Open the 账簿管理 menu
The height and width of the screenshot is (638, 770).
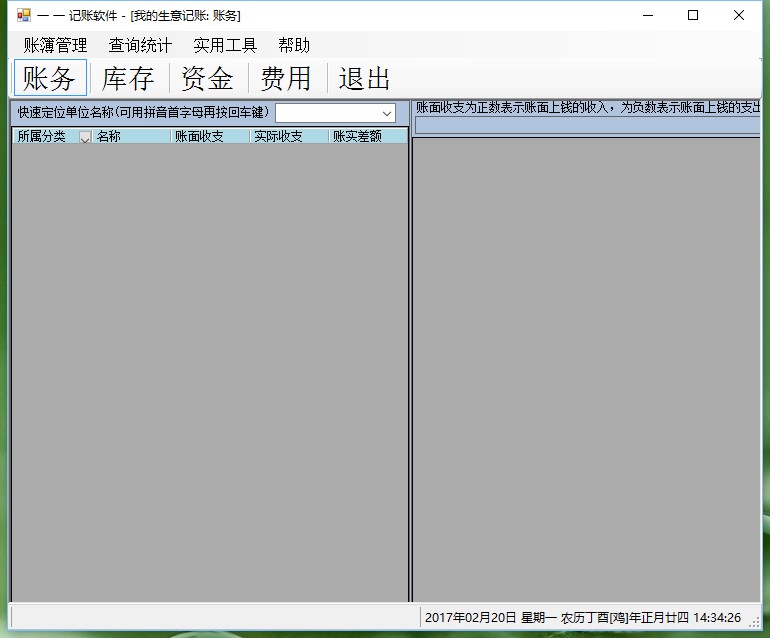[x=55, y=45]
